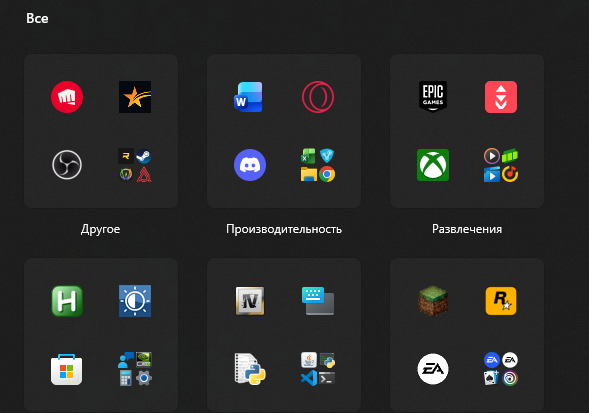
Task: Launch the Opera GX browser
Action: click(318, 97)
